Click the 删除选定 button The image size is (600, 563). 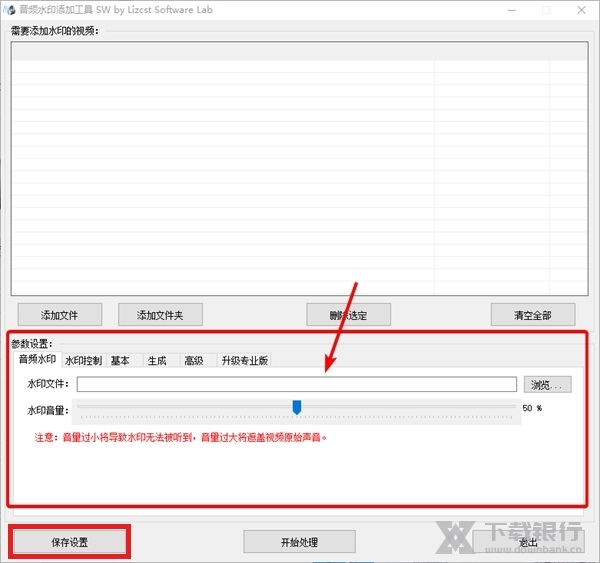(x=348, y=315)
